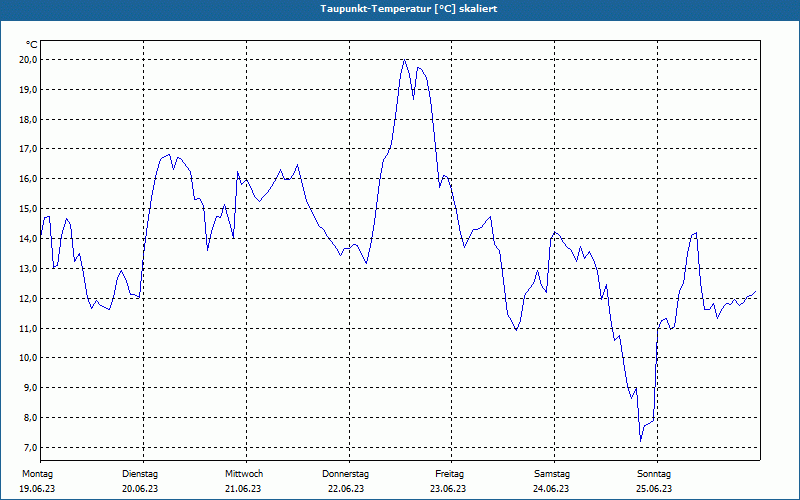This screenshot has height=500, width=800.
Task: Click the '°C' unit label on the axis
Action: coord(32,45)
